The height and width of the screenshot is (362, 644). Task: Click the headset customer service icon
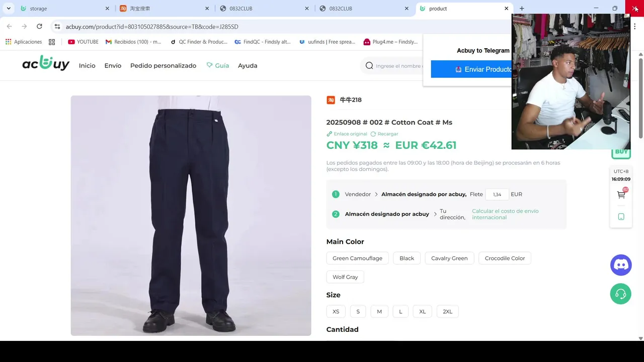point(621,294)
